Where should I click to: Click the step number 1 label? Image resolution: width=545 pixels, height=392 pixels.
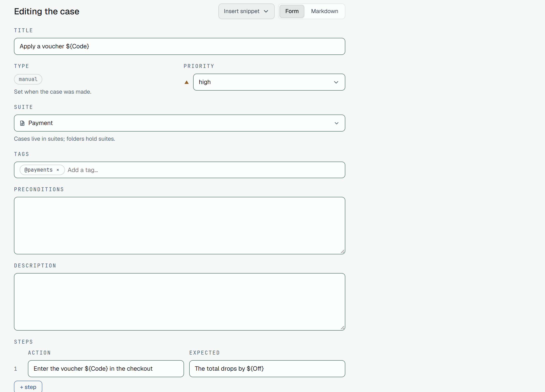click(16, 369)
